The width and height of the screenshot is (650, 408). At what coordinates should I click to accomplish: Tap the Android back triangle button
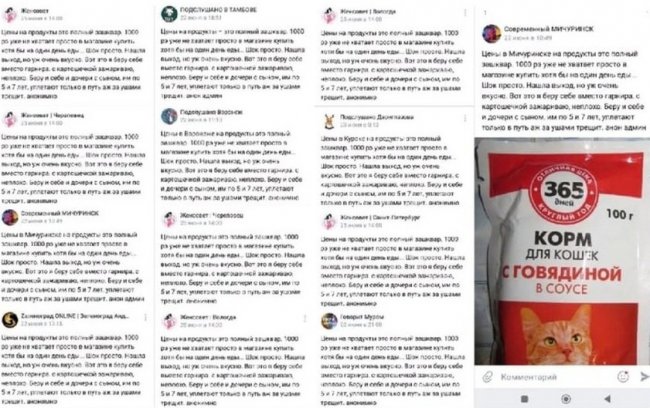click(x=607, y=399)
